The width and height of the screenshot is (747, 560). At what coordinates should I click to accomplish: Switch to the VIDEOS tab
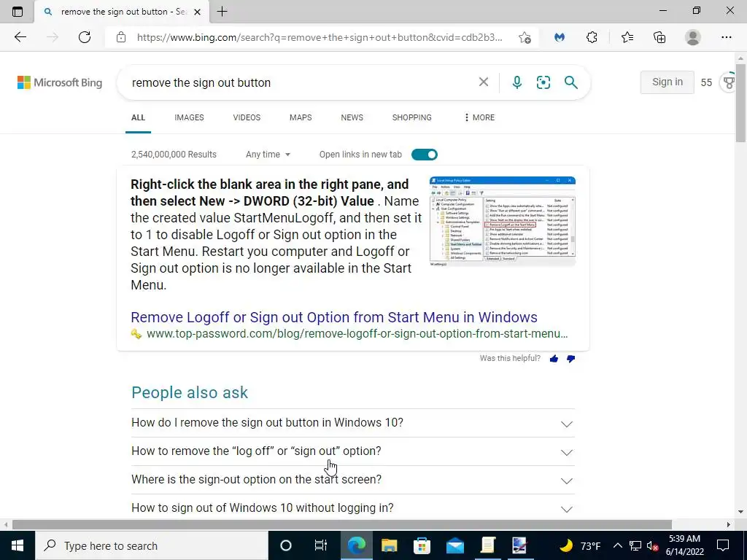click(x=247, y=117)
